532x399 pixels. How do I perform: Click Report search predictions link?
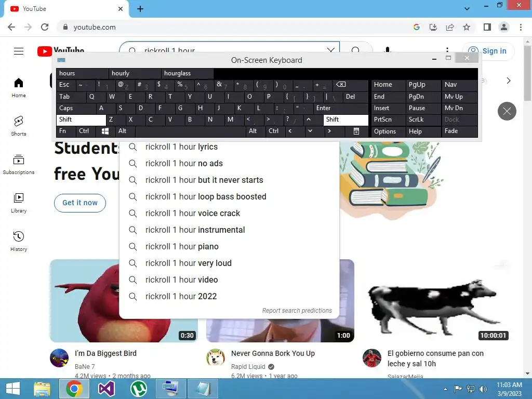coord(297,311)
